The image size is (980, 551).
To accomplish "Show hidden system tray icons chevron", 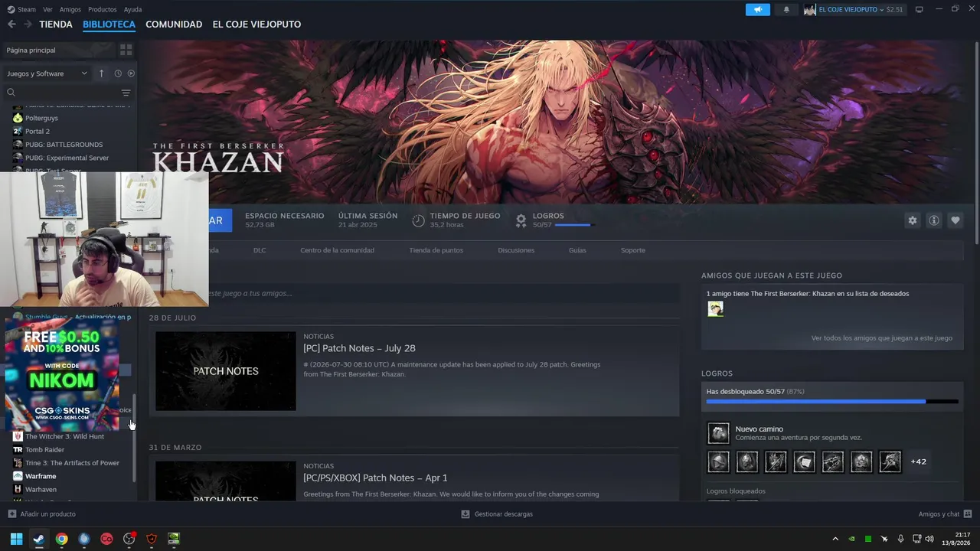I will point(835,539).
